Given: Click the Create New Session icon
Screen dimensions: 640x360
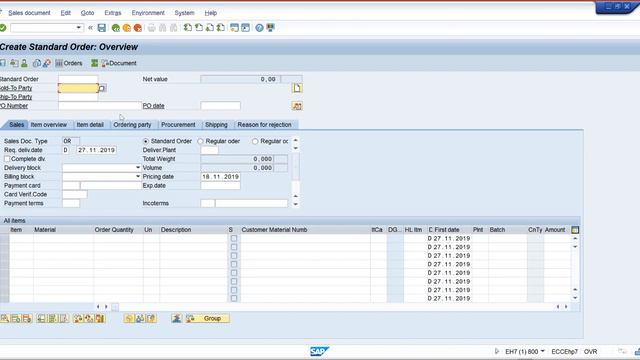Looking at the screenshot, I should click(x=234, y=28).
